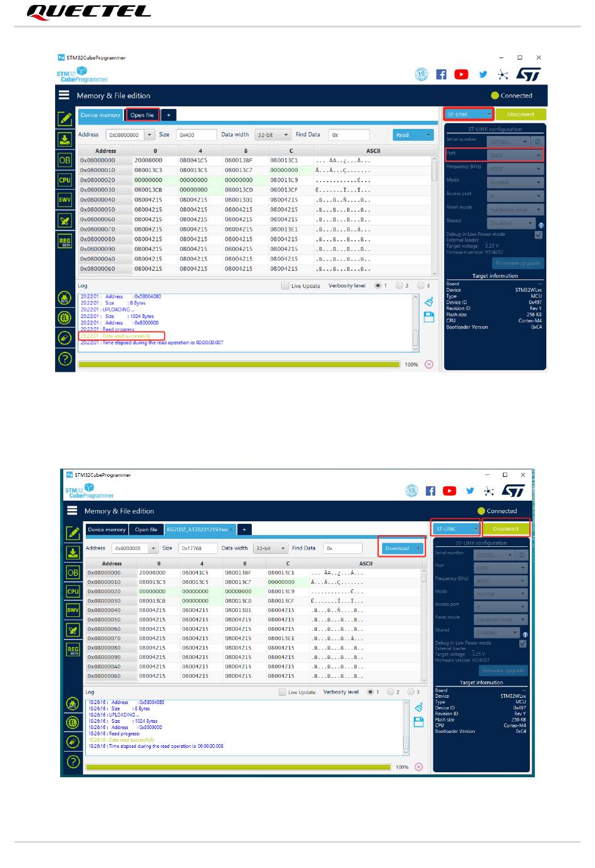Click the YouTube icon in the upper window
595x868 pixels.
462,74
